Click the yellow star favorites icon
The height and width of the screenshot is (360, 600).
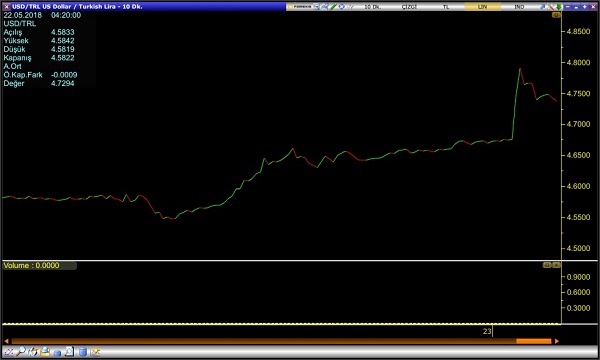(x=95, y=352)
